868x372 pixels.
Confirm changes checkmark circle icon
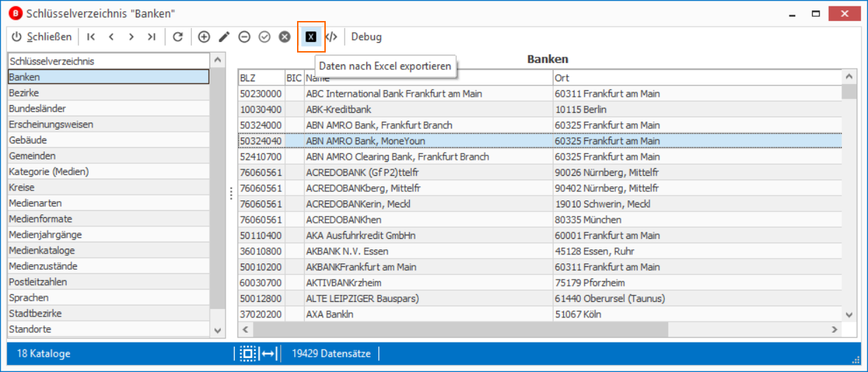[x=264, y=36]
